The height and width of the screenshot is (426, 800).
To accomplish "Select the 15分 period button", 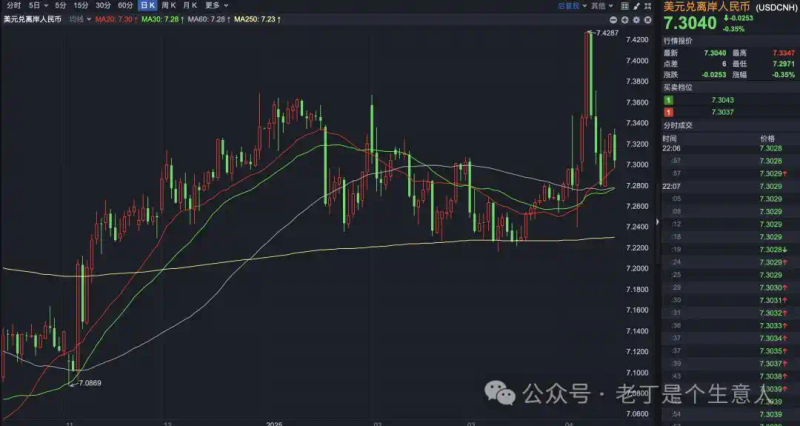I will click(x=81, y=6).
